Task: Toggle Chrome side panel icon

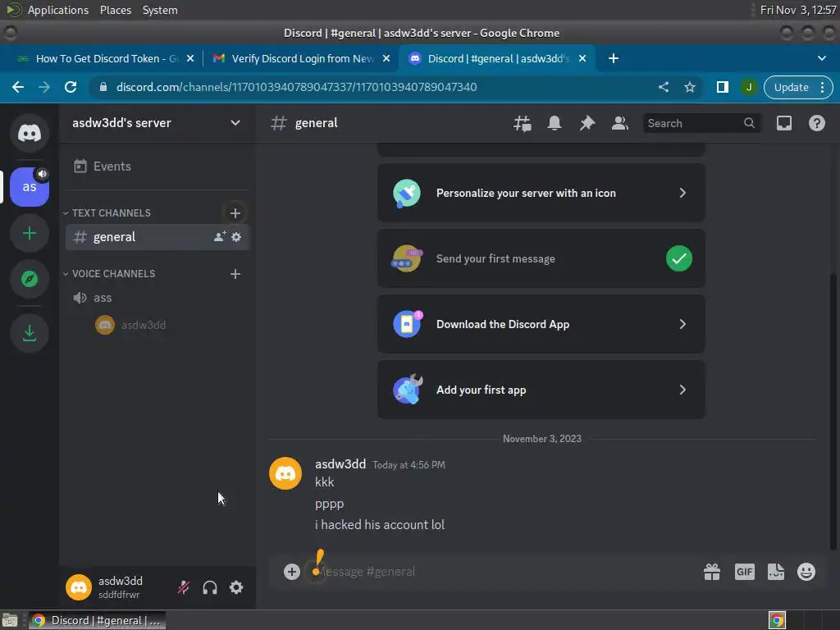Action: (x=723, y=87)
